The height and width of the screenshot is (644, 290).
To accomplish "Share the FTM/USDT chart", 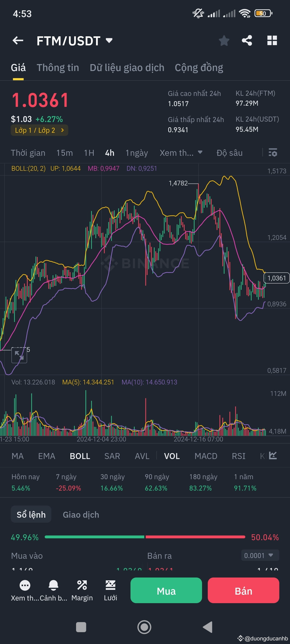I will tap(247, 41).
